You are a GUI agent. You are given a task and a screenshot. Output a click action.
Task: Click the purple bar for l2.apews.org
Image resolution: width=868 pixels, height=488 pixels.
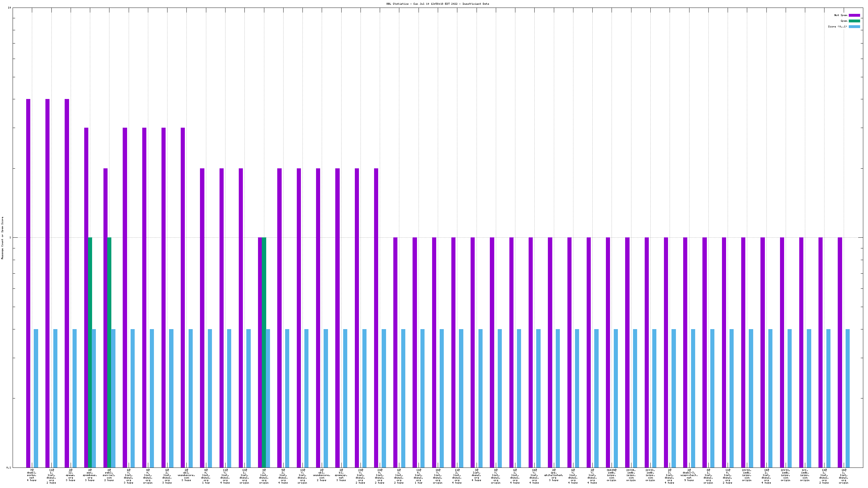tap(67, 283)
